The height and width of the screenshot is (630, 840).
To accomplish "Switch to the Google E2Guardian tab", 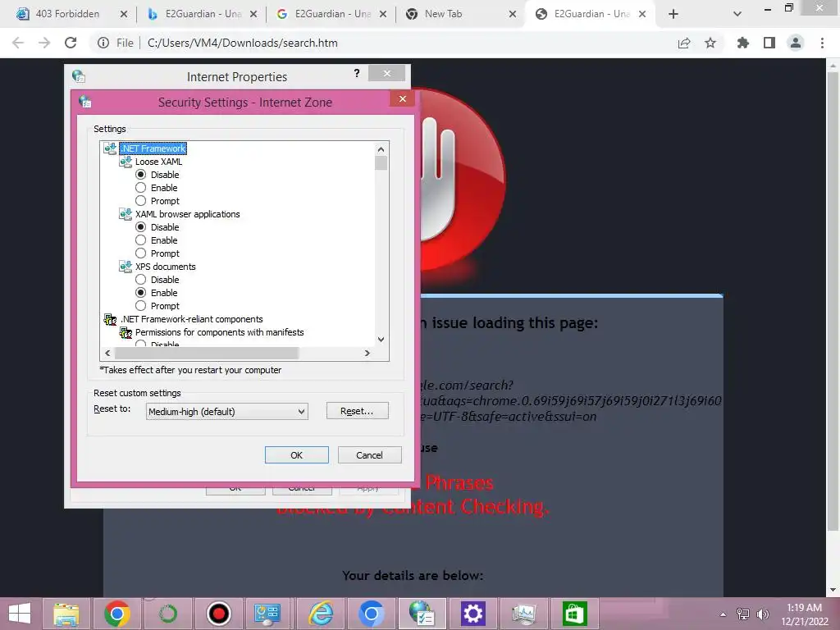I will click(333, 14).
